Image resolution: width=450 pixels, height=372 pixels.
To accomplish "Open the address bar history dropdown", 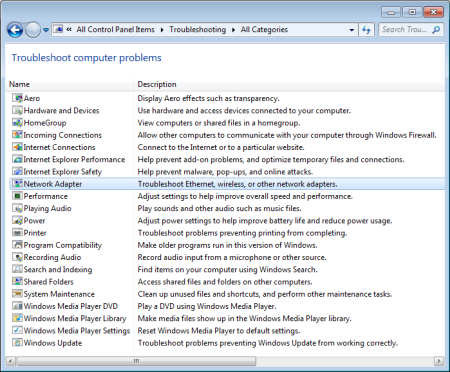I will coord(352,30).
